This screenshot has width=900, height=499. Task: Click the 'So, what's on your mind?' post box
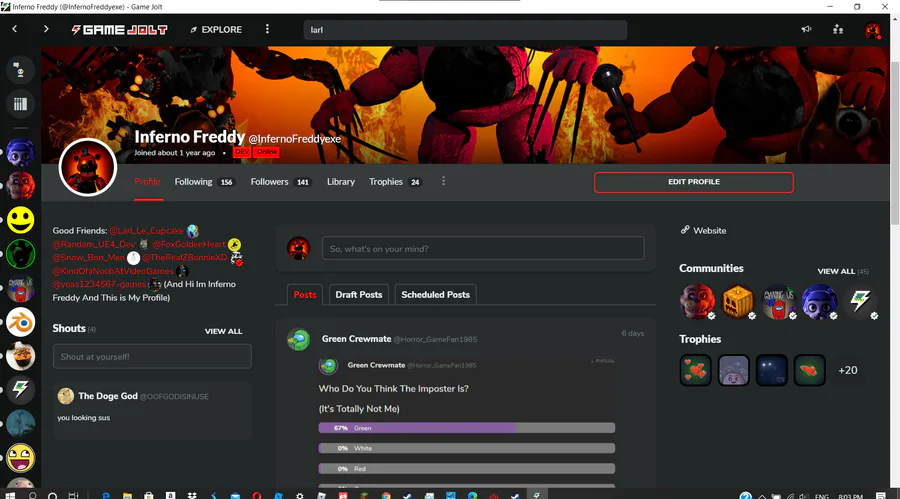click(x=483, y=249)
